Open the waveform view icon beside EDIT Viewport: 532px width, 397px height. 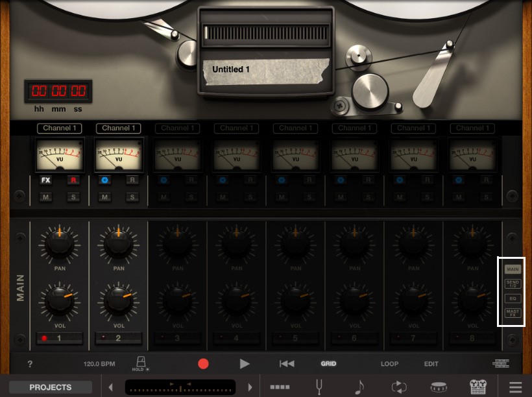point(500,364)
